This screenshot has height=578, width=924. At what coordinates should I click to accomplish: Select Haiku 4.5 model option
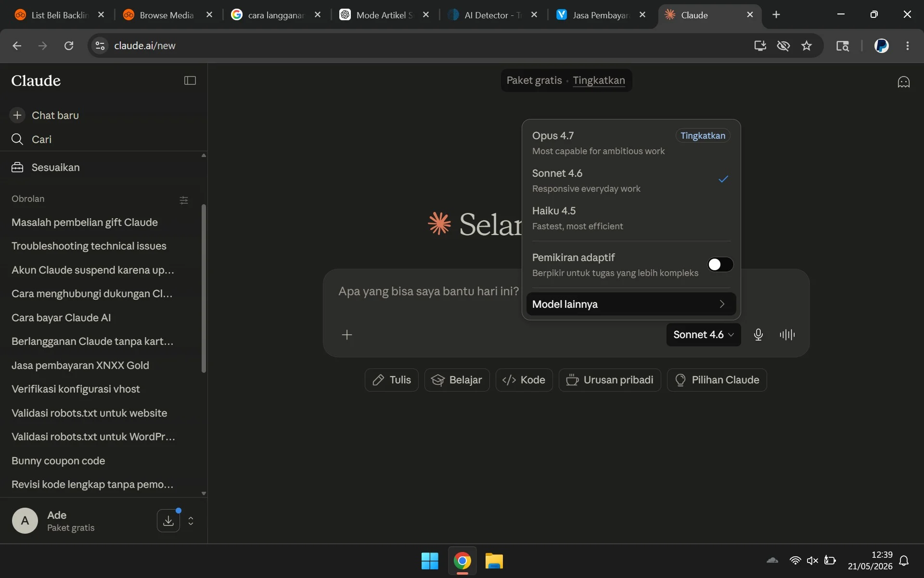631,218
